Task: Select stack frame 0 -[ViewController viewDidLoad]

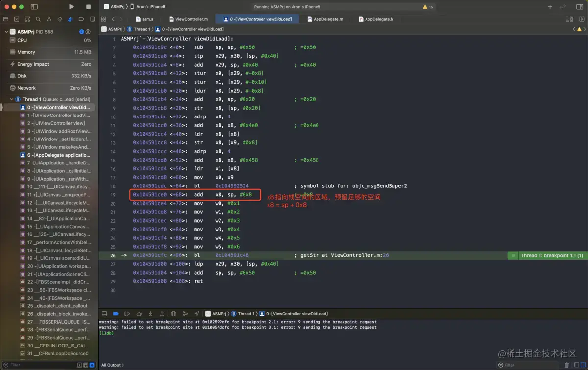Action: 49,107
